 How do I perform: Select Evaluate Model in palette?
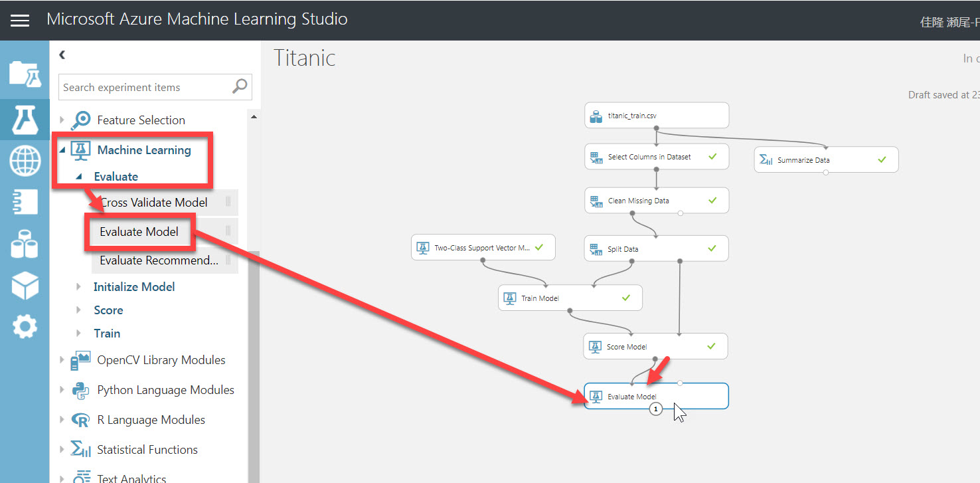(165, 232)
